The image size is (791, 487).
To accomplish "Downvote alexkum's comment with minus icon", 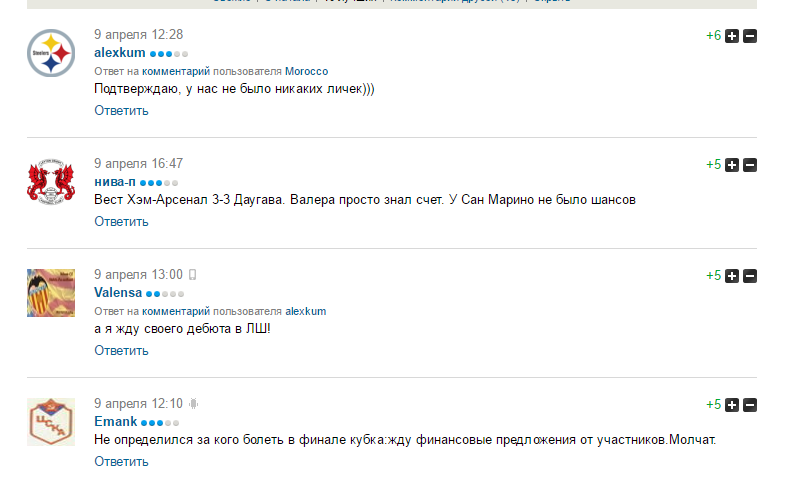I will [750, 36].
